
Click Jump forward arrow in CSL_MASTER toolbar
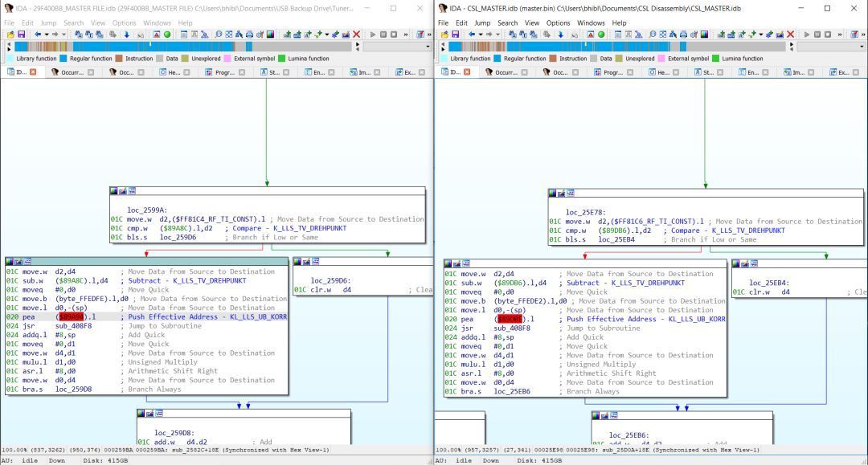point(489,35)
